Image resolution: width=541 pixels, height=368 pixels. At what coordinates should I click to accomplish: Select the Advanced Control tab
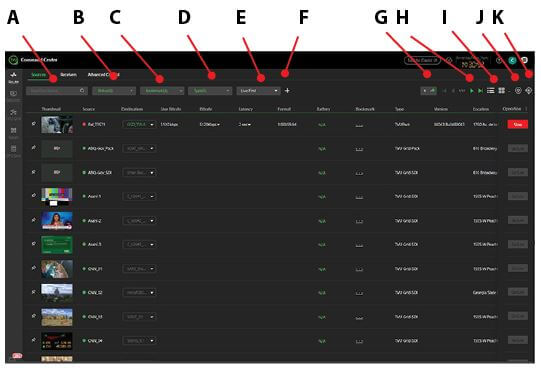103,74
